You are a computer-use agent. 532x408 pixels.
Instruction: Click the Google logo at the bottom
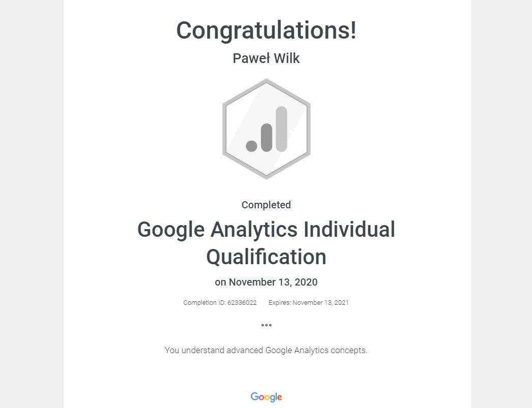point(266,397)
